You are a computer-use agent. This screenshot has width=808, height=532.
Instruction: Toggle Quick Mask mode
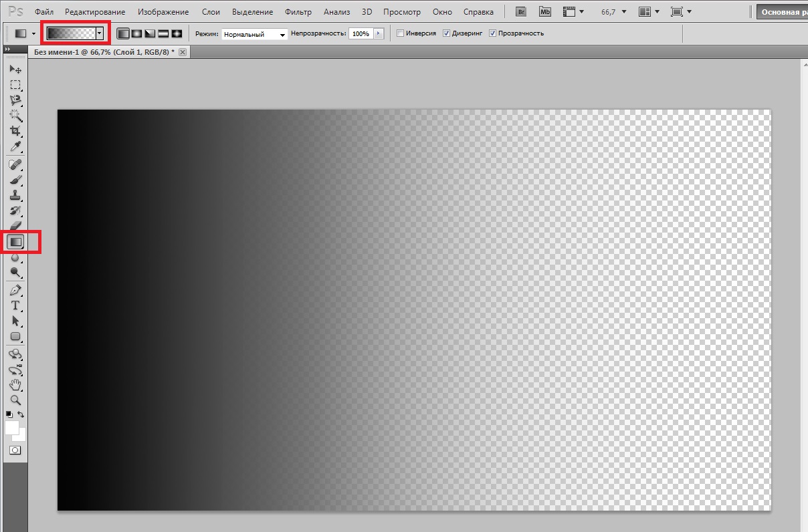[x=15, y=450]
